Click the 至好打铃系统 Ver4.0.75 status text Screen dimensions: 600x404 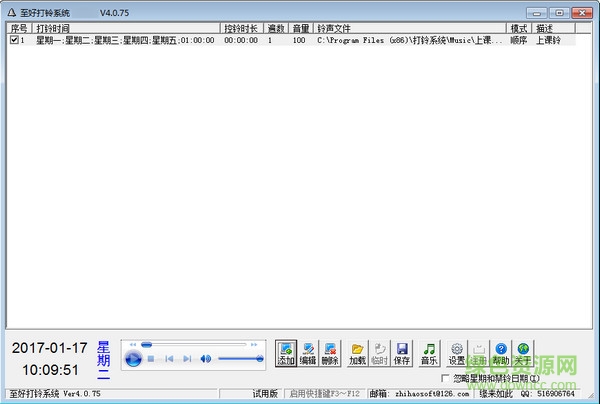tap(55, 394)
